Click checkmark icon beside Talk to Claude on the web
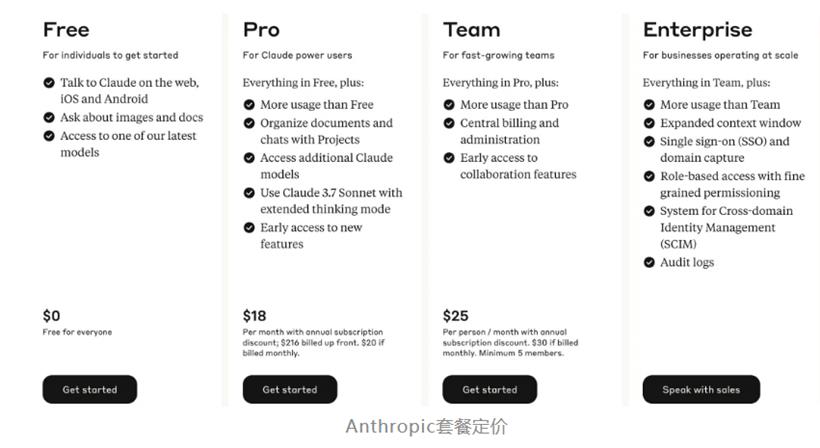 click(x=49, y=83)
